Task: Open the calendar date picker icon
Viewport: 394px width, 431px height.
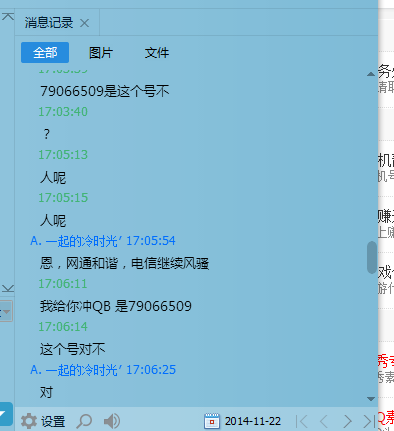Action: (x=212, y=421)
